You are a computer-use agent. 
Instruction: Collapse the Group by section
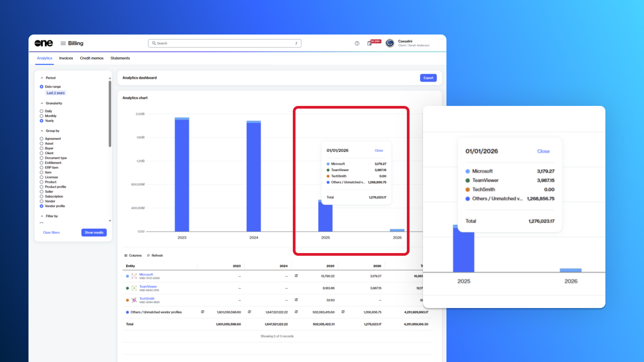pos(42,131)
